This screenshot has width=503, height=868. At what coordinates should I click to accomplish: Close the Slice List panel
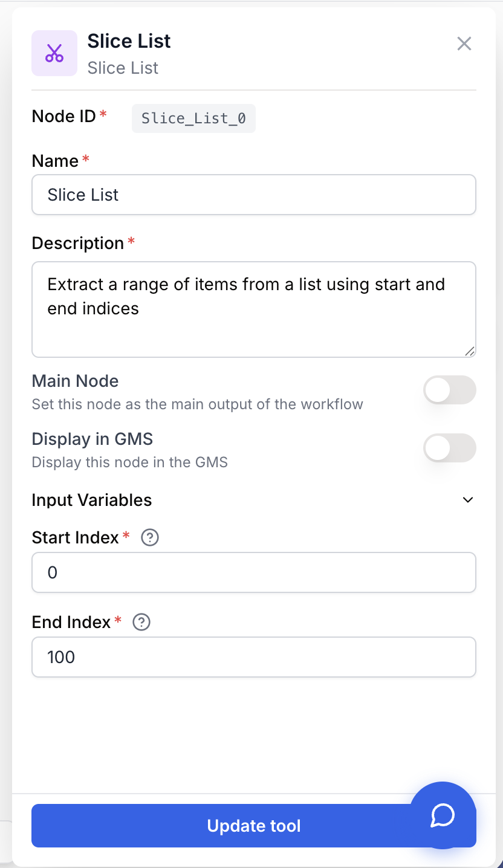coord(464,44)
